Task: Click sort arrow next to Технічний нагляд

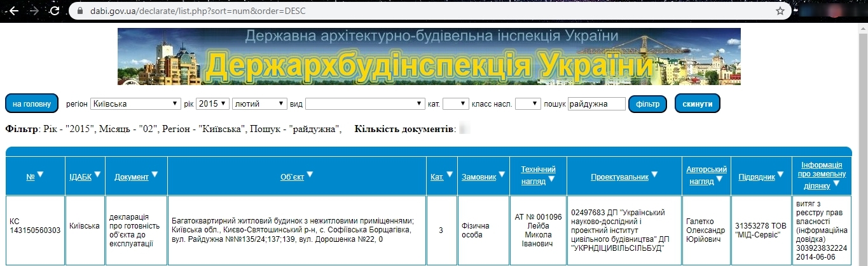Action: (x=551, y=179)
